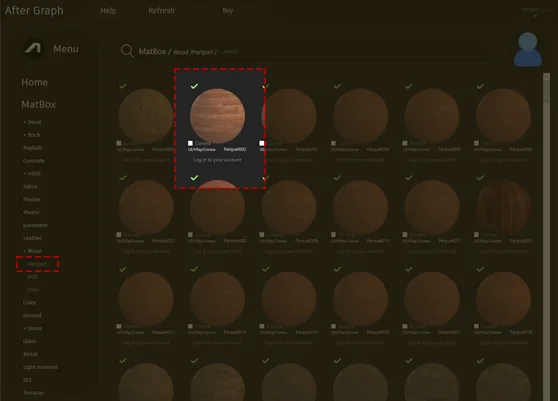Screen dimensions: 558x401
Task: Go to Home in the sidebar
Action: pos(35,82)
